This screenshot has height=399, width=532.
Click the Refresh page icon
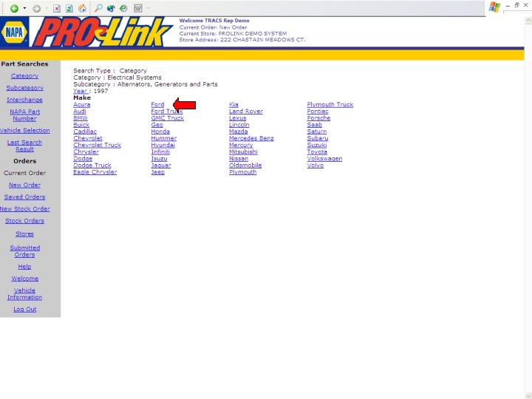69,8
